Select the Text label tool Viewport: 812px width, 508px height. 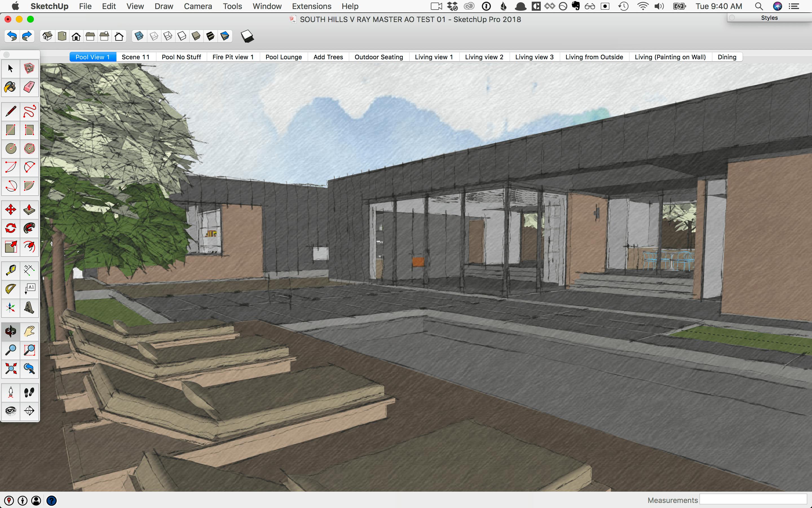click(30, 289)
